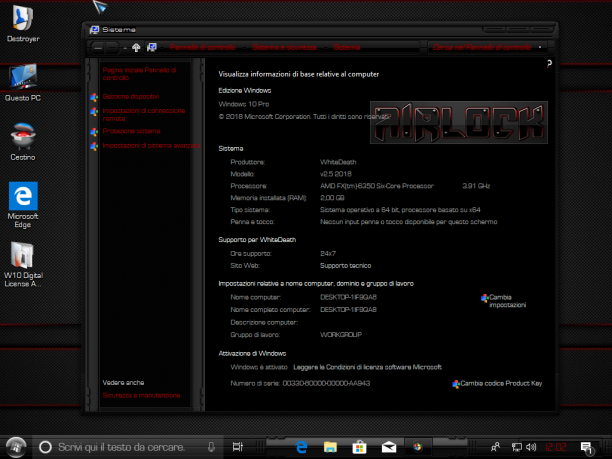Open Impostazioni di sistema avanzate
The image size is (612, 459).
pos(151,146)
